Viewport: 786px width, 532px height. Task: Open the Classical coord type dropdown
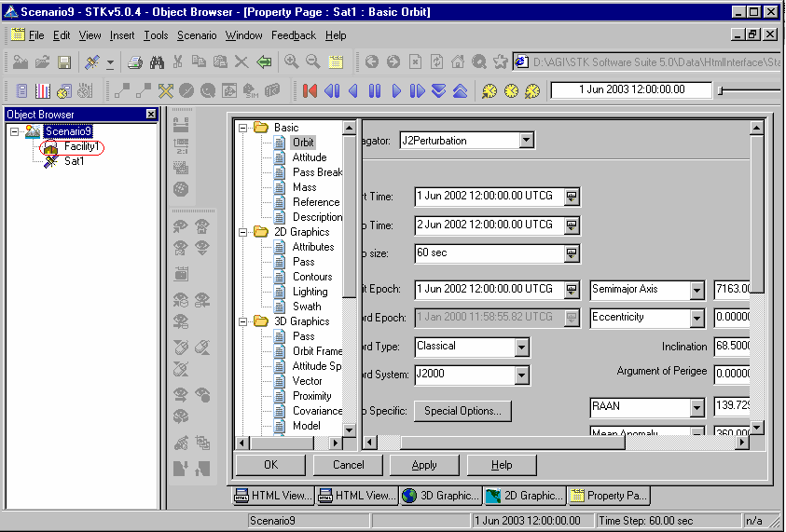pyautogui.click(x=521, y=347)
